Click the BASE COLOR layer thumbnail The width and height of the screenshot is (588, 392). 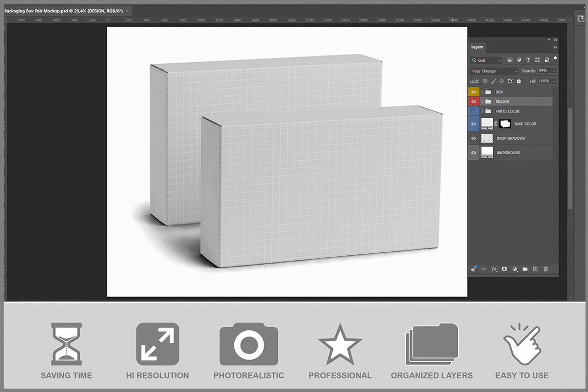point(487,123)
